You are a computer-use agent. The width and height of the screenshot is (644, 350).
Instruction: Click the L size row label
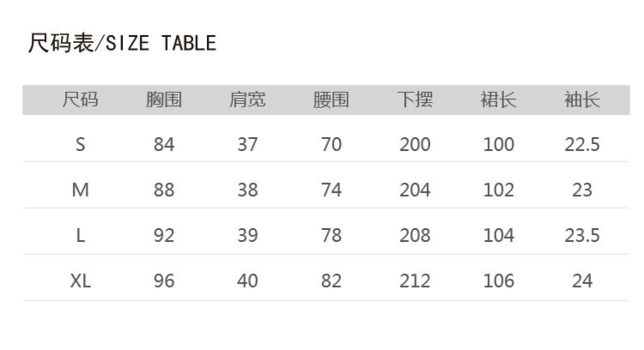[x=80, y=235]
